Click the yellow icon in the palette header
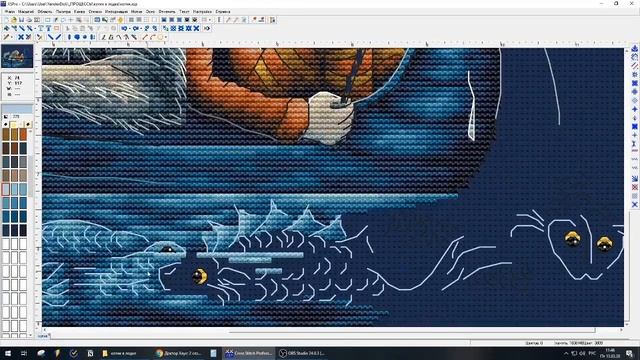 click(x=14, y=124)
